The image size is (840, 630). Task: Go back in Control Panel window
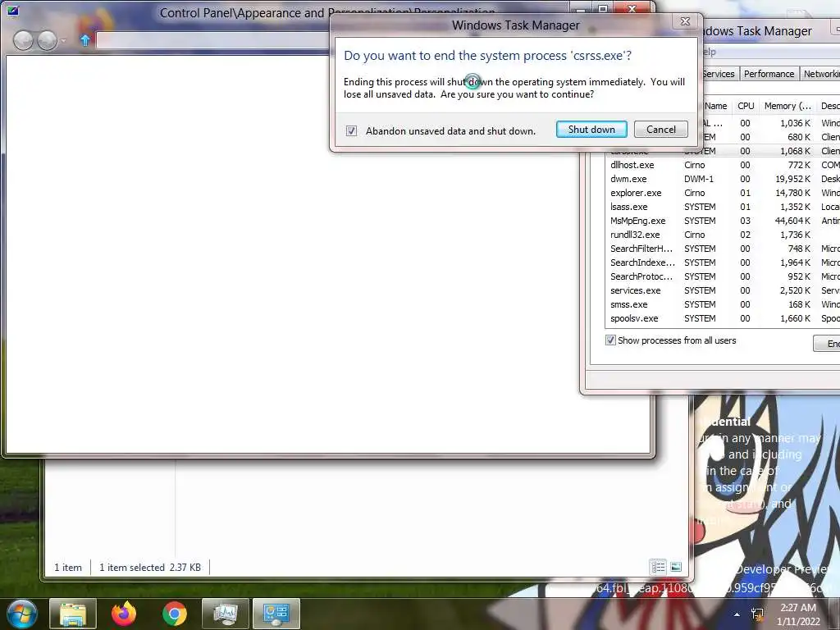coord(23,40)
